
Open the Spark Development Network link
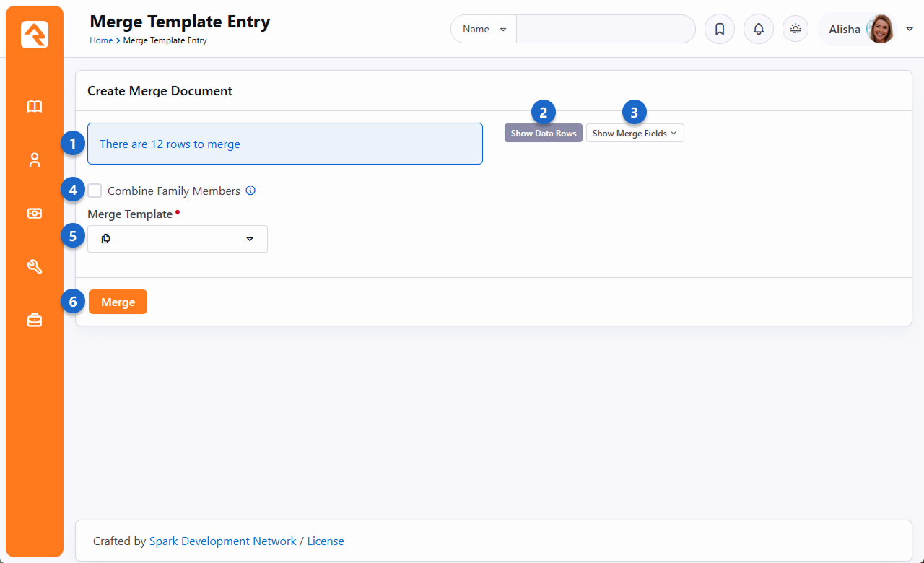pos(222,541)
